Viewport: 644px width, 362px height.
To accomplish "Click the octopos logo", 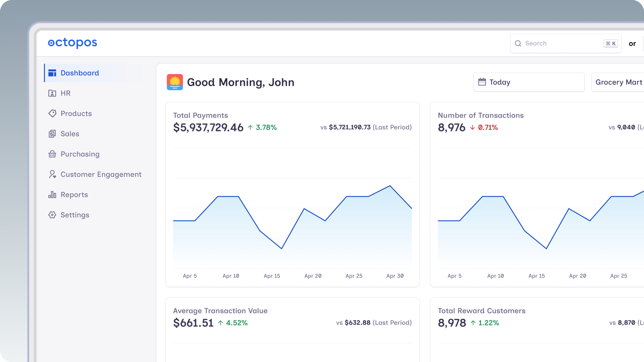I will coord(72,43).
